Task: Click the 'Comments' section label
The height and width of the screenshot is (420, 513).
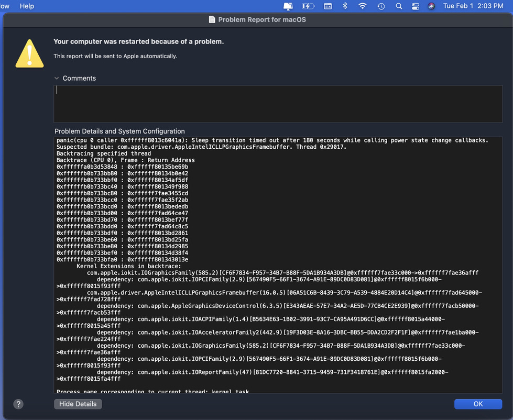Action: 79,78
